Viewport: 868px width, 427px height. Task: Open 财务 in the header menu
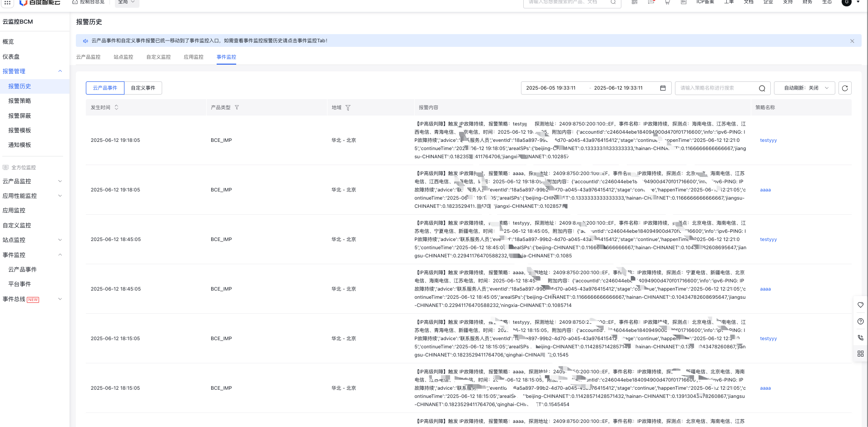tap(807, 2)
